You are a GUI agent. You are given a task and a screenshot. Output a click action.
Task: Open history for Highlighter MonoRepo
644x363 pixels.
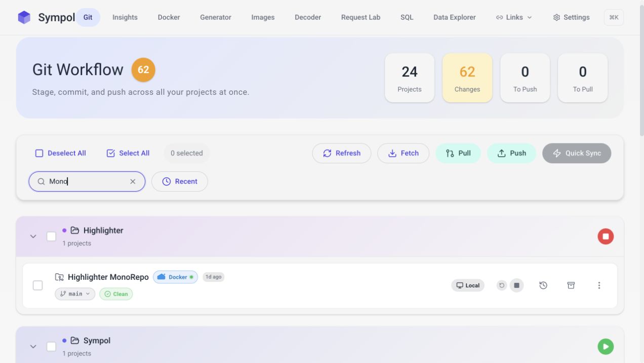coord(543,285)
